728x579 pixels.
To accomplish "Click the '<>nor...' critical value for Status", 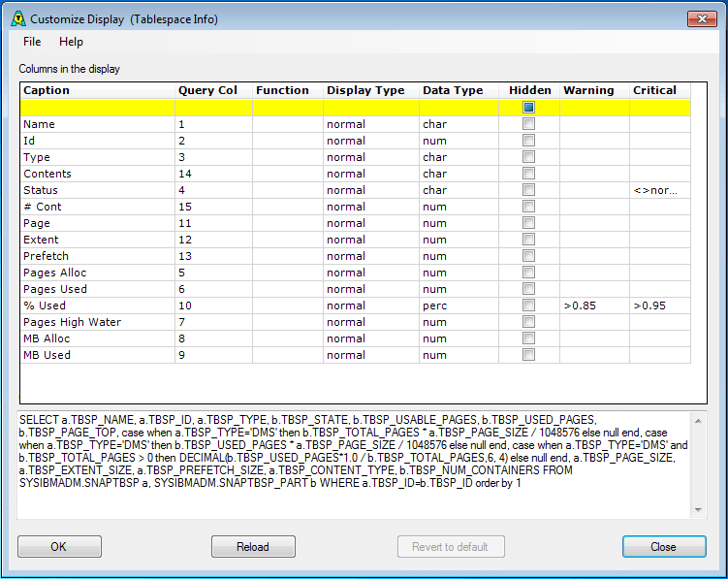I will 660,190.
